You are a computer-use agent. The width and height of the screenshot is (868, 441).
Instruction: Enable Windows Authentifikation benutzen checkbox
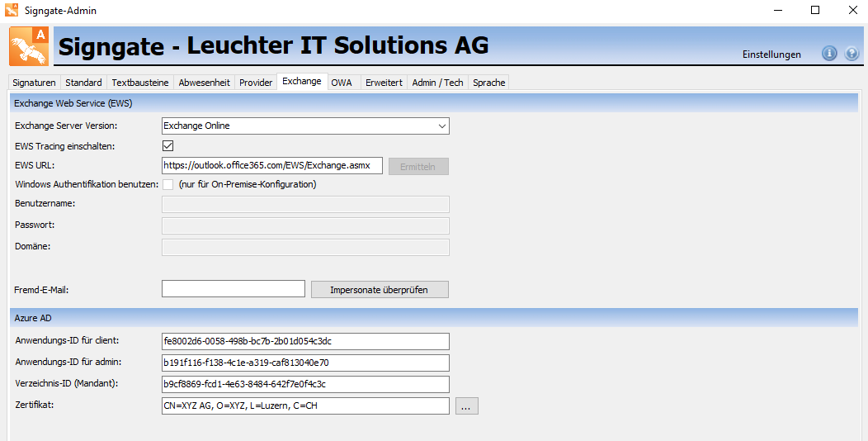pyautogui.click(x=167, y=184)
